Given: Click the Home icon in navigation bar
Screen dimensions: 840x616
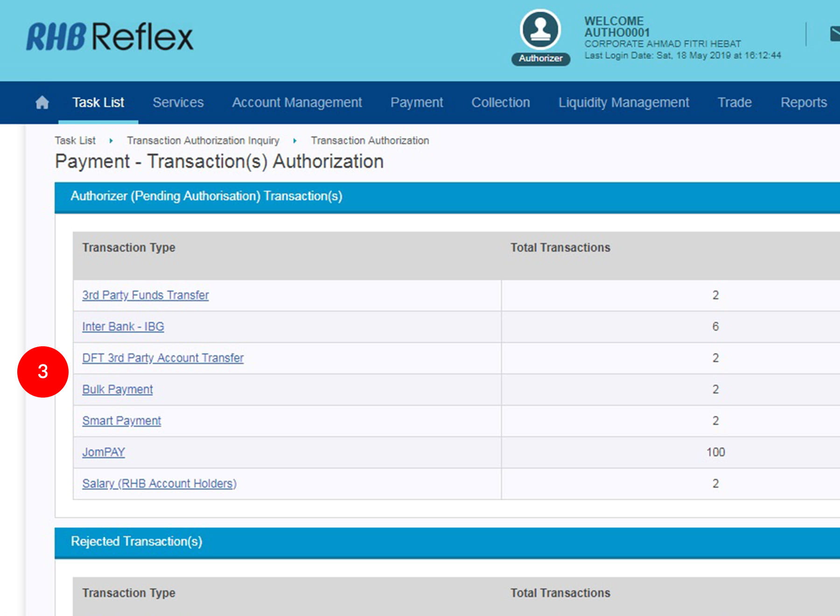Looking at the screenshot, I should [x=42, y=102].
